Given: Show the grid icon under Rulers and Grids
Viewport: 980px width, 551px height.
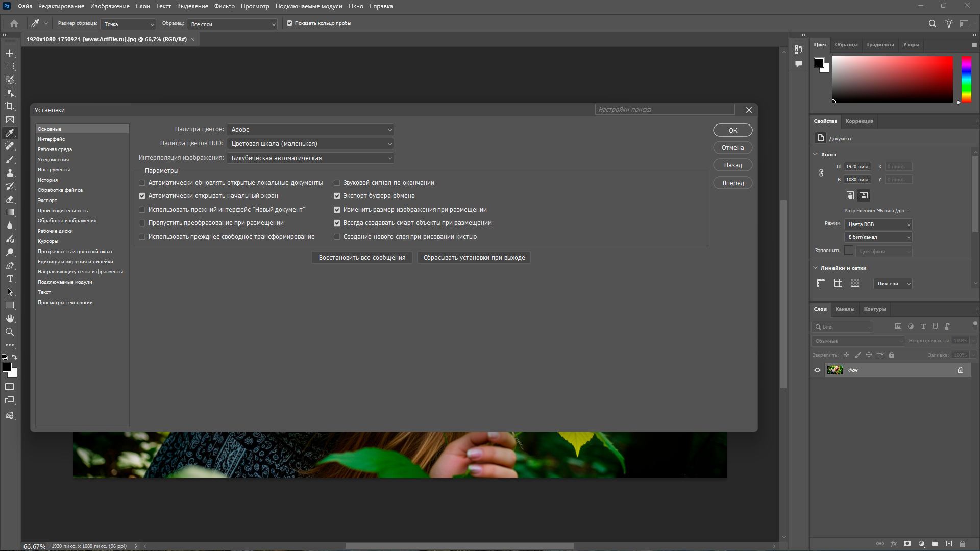Looking at the screenshot, I should coord(838,283).
